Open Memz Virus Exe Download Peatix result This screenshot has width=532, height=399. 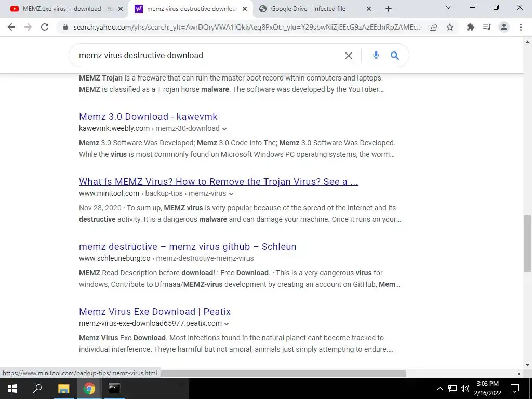[155, 312]
